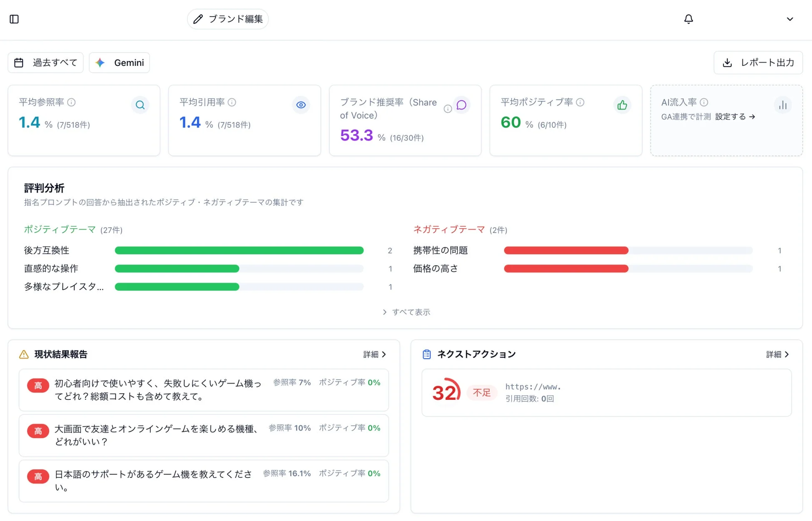Click the bar chart icon in AI流入率 card

tap(783, 105)
